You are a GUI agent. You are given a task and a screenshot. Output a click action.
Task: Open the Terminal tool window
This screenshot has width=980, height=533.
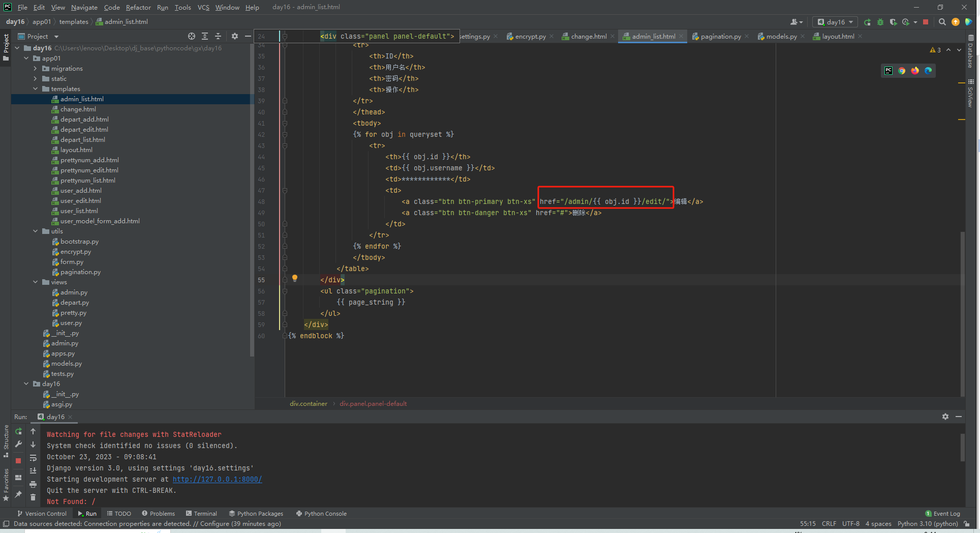[x=201, y=514]
